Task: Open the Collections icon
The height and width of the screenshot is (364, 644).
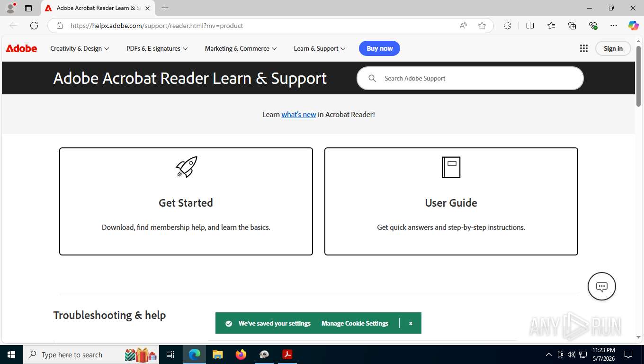Action: 572,26
